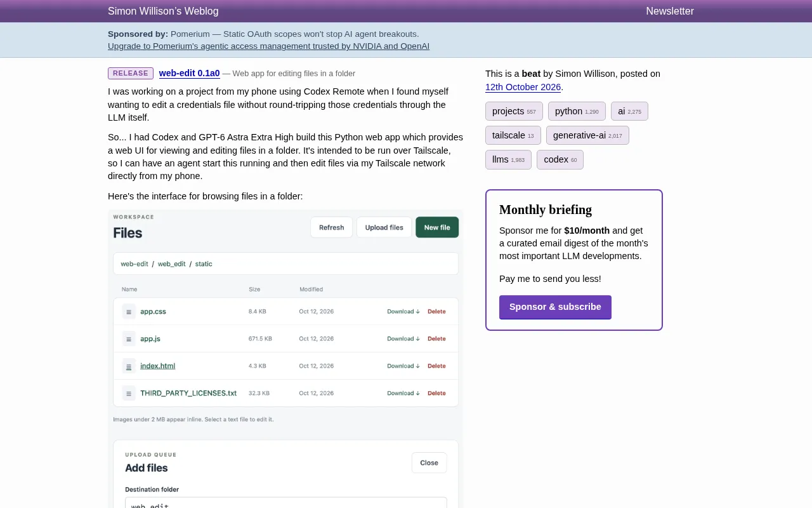Click the New file button
Image resolution: width=812 pixels, height=508 pixels.
(437, 227)
